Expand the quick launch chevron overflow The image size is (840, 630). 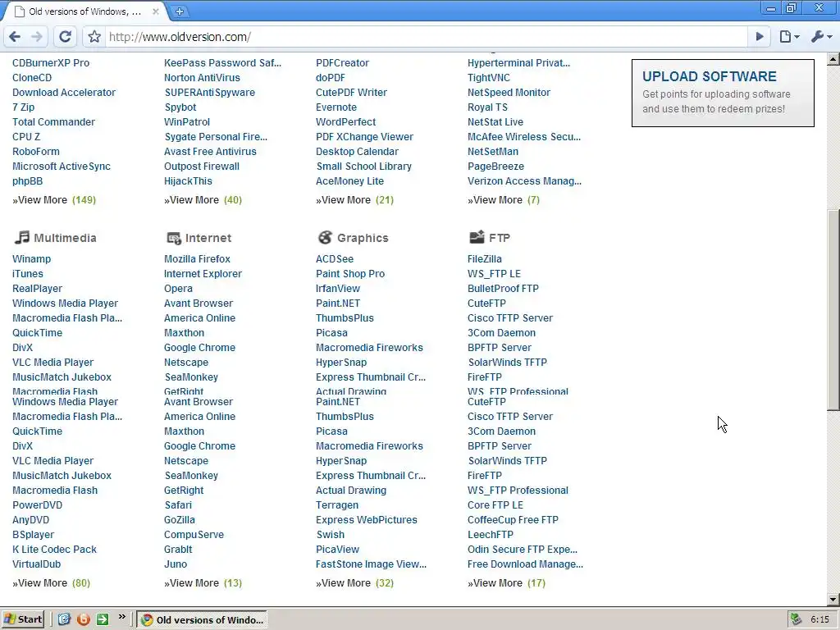122,617
